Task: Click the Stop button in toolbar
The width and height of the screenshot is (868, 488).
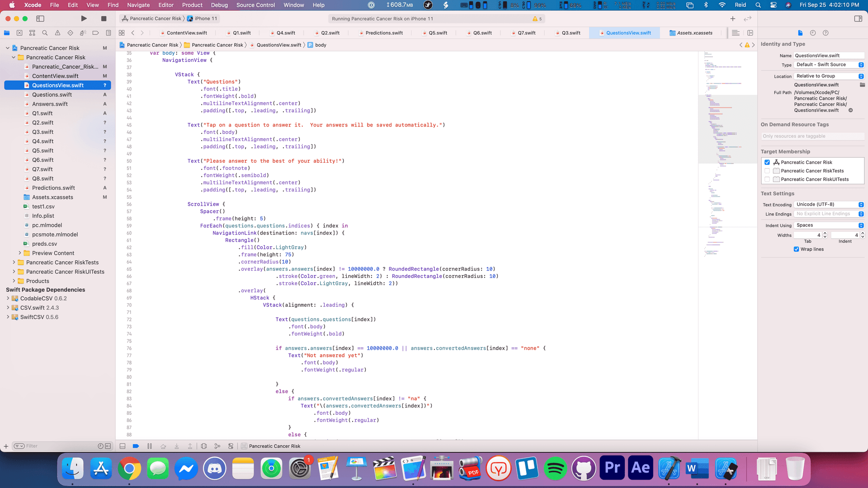Action: click(104, 19)
